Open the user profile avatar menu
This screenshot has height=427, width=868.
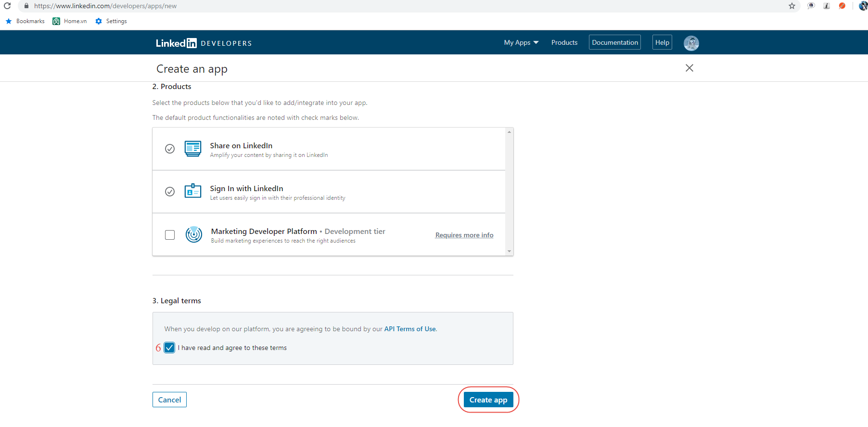pyautogui.click(x=691, y=43)
